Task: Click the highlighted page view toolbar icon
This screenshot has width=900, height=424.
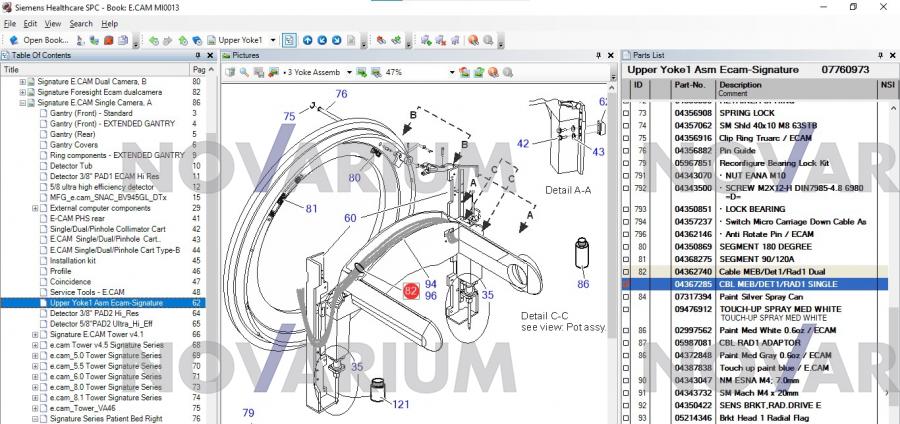Action: point(288,41)
